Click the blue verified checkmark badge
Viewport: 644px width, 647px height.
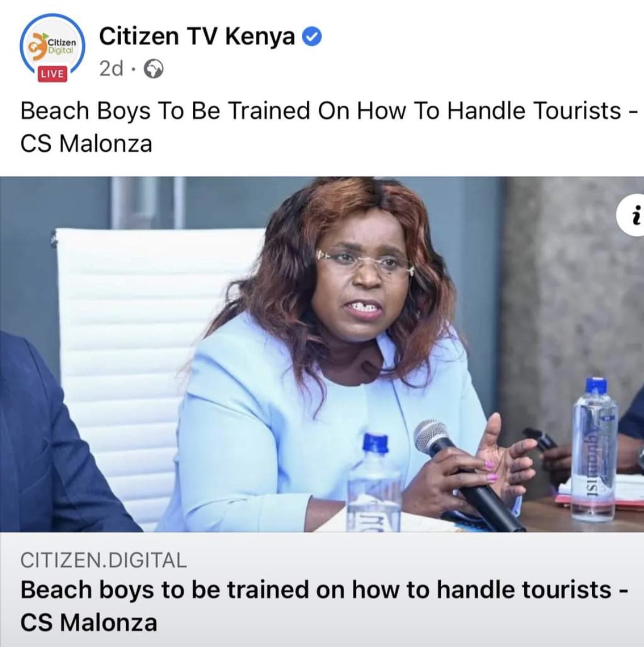click(312, 37)
